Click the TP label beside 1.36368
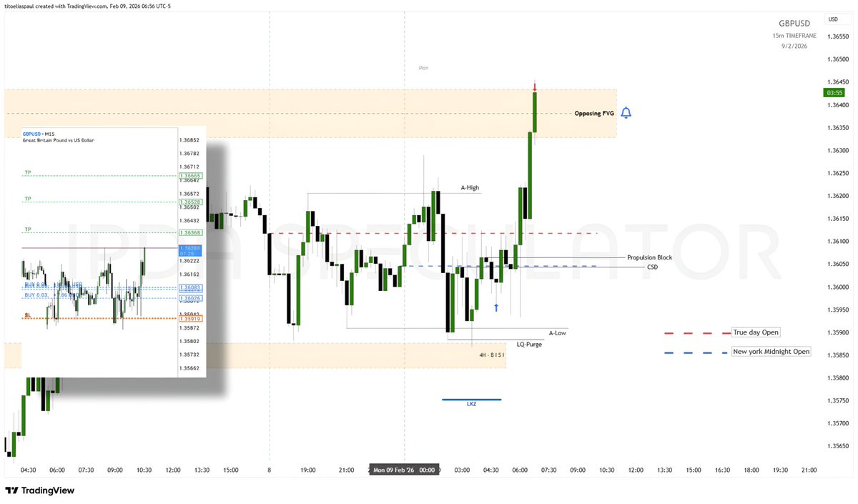 pyautogui.click(x=28, y=230)
